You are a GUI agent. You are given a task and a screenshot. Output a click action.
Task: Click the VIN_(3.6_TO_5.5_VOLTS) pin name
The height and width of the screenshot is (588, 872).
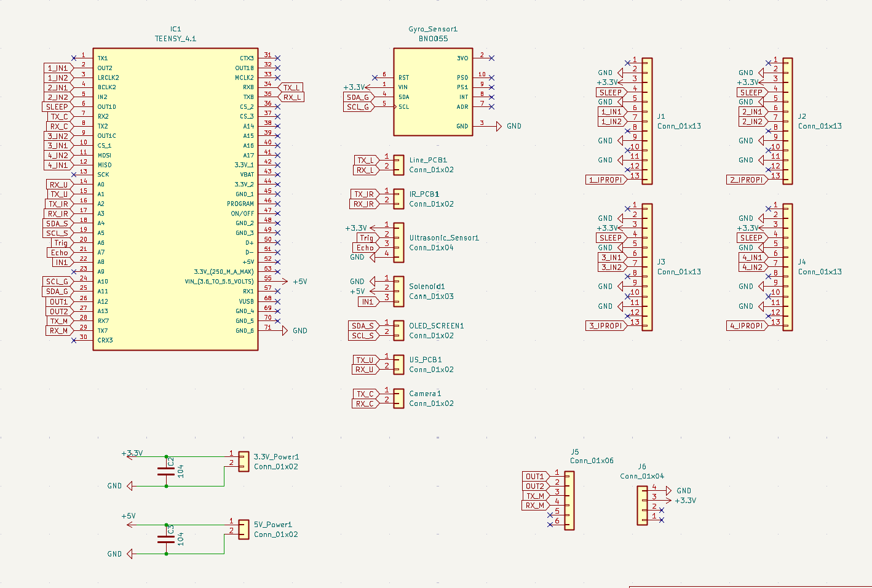(219, 281)
